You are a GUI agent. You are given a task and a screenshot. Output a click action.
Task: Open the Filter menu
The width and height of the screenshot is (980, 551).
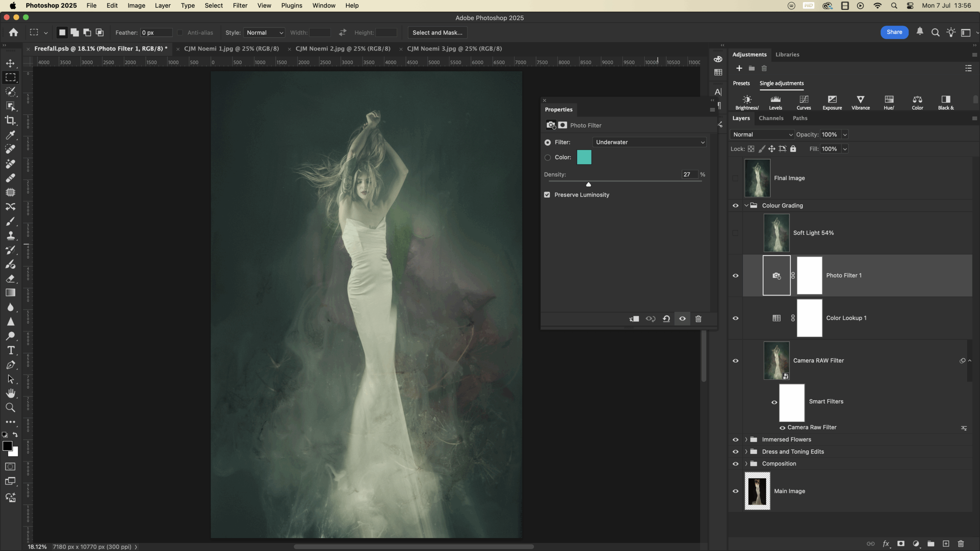tap(240, 6)
